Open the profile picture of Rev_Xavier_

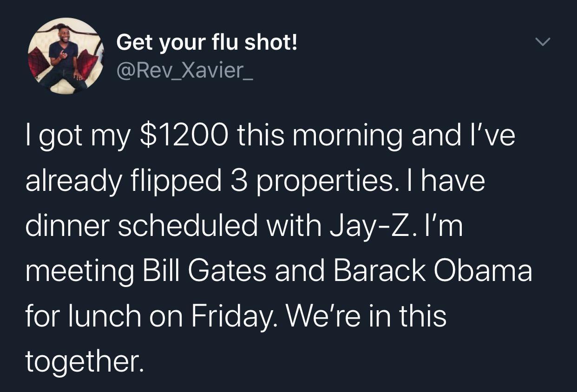click(x=65, y=56)
